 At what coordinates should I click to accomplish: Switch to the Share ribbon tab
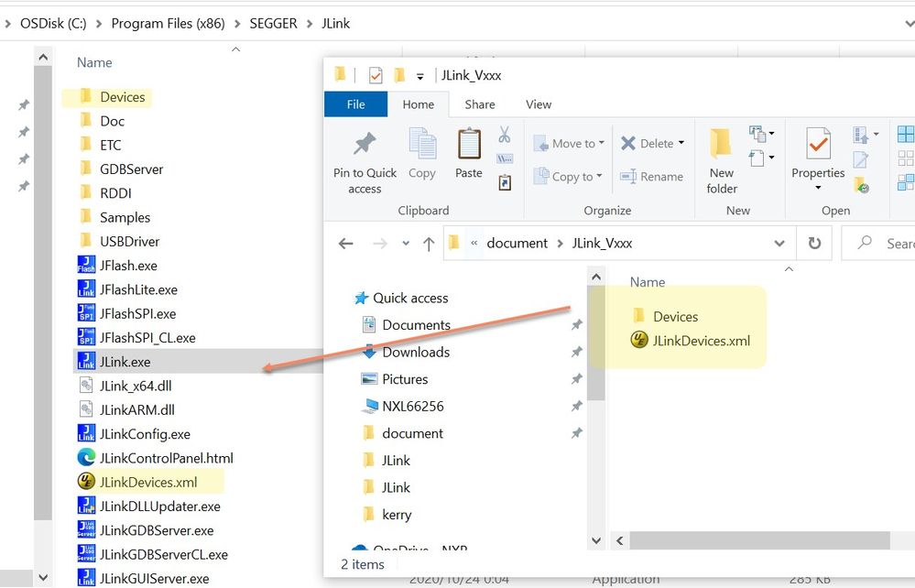(480, 104)
